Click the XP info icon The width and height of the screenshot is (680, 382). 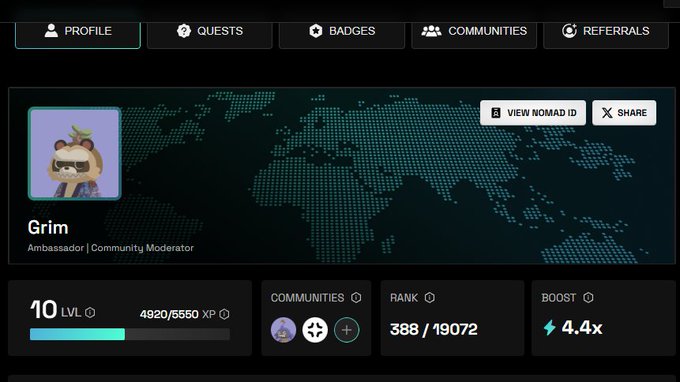pos(224,314)
